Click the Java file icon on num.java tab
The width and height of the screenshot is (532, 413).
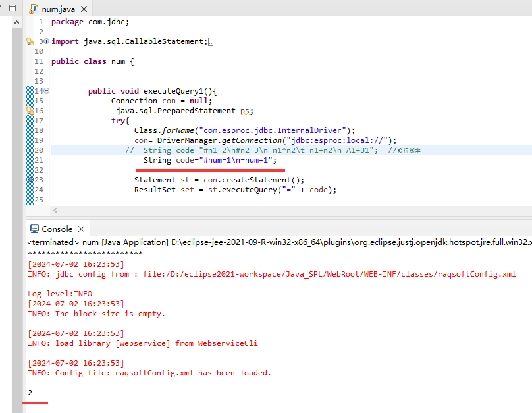coord(35,9)
